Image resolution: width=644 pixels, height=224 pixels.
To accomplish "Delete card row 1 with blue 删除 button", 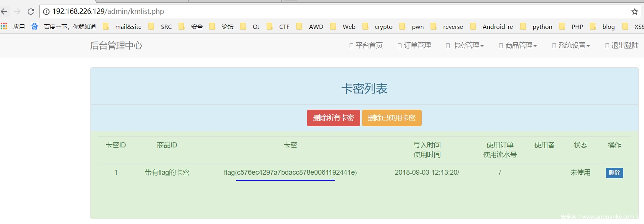I will tap(614, 173).
